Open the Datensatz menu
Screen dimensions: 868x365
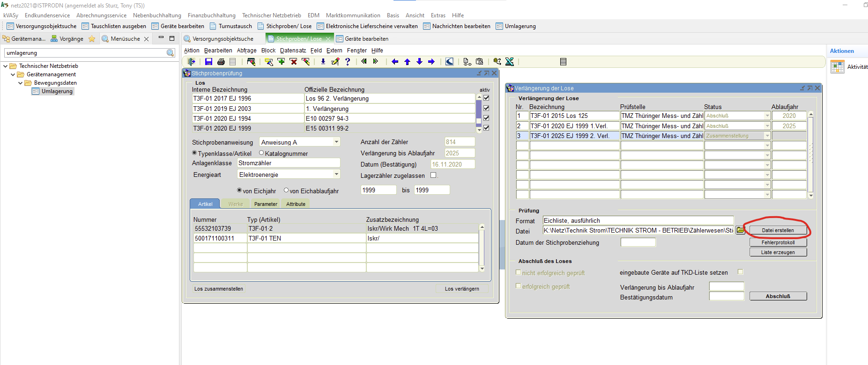tap(293, 51)
